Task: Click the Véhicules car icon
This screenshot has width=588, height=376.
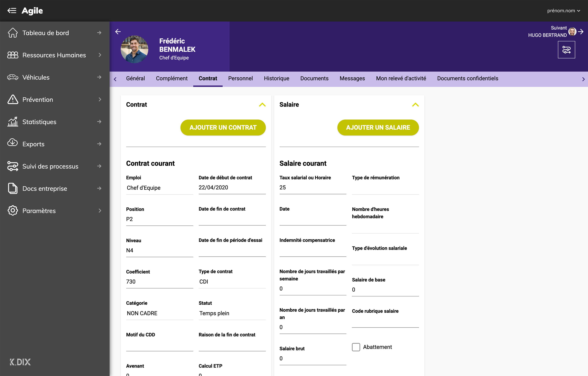Action: (x=13, y=77)
